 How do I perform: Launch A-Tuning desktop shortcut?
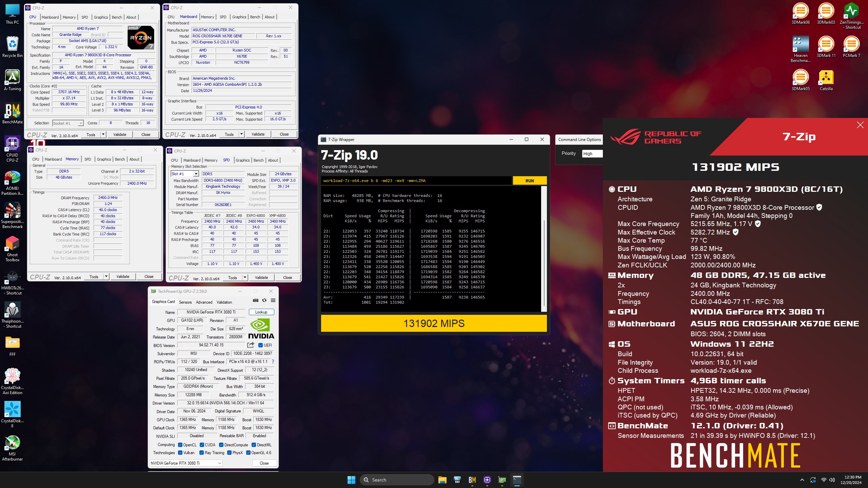(x=13, y=80)
